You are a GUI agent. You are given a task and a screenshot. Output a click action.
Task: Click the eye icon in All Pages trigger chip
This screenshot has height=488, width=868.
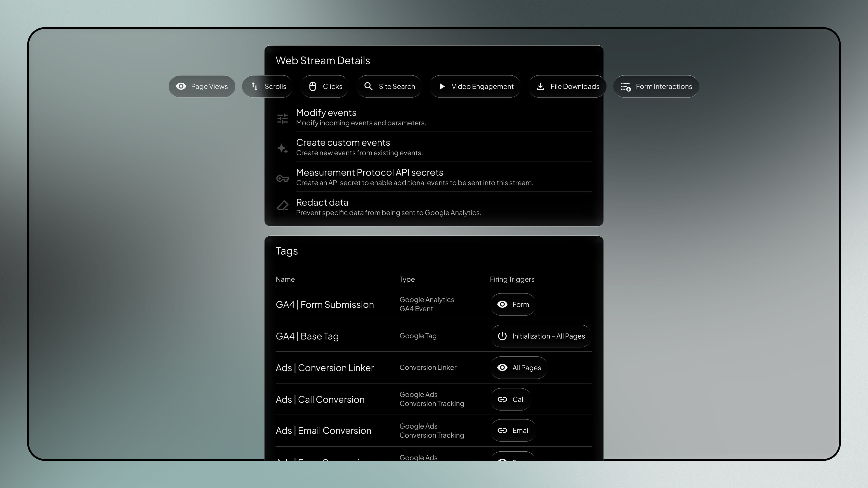[x=502, y=368]
